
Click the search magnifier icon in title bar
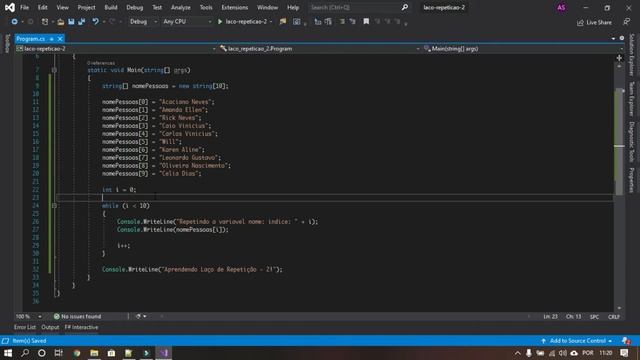(x=404, y=7)
